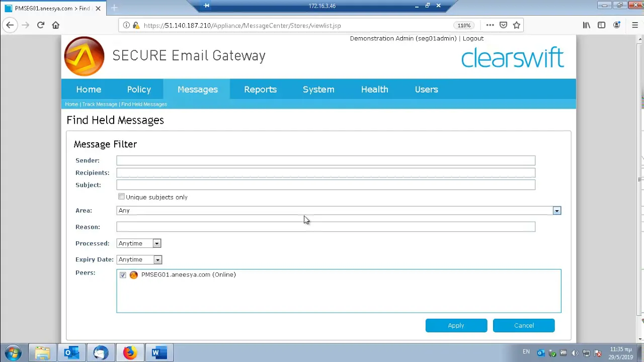Click the Outlook icon in system tray
The height and width of the screenshot is (362, 644).
[541, 353]
